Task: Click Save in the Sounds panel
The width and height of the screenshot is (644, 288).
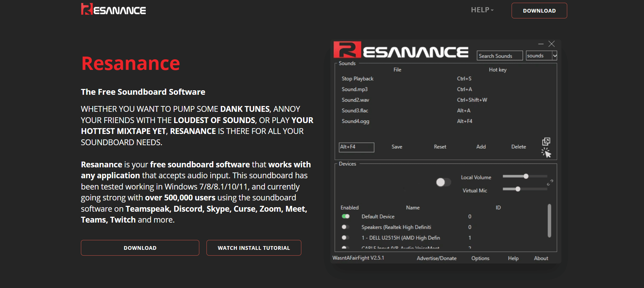Action: point(397,147)
